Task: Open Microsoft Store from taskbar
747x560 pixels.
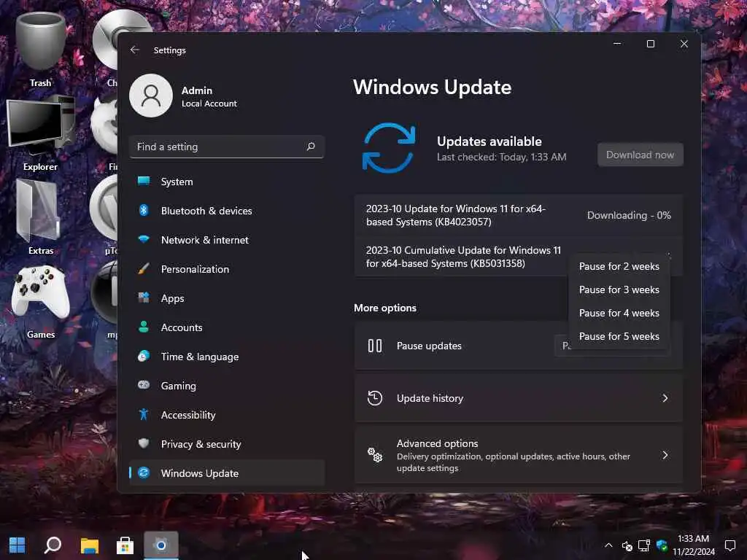Action: (125, 545)
